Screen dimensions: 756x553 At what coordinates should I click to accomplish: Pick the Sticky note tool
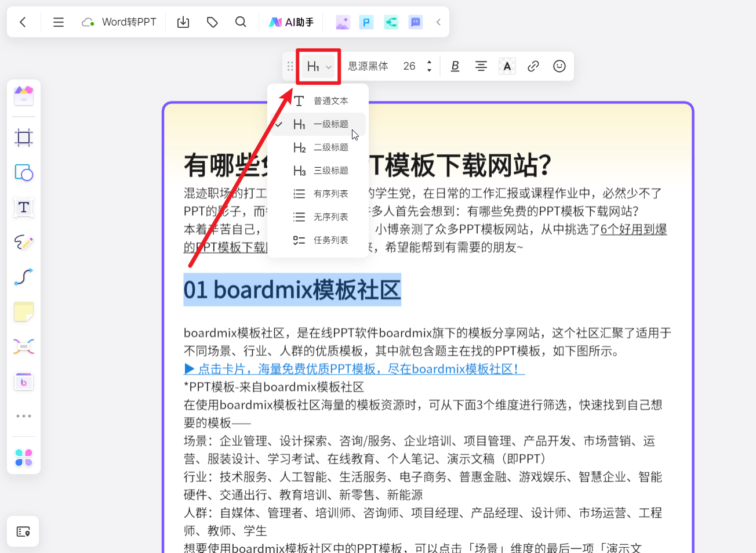[23, 312]
